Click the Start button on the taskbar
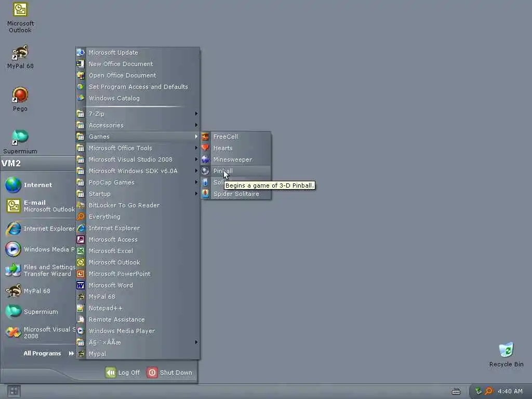Viewport: 532px width, 399px height. point(14,391)
